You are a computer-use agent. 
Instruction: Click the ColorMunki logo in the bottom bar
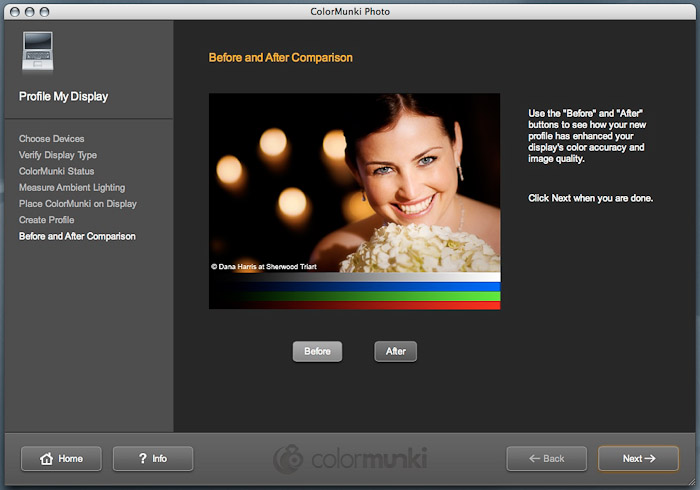point(350,459)
